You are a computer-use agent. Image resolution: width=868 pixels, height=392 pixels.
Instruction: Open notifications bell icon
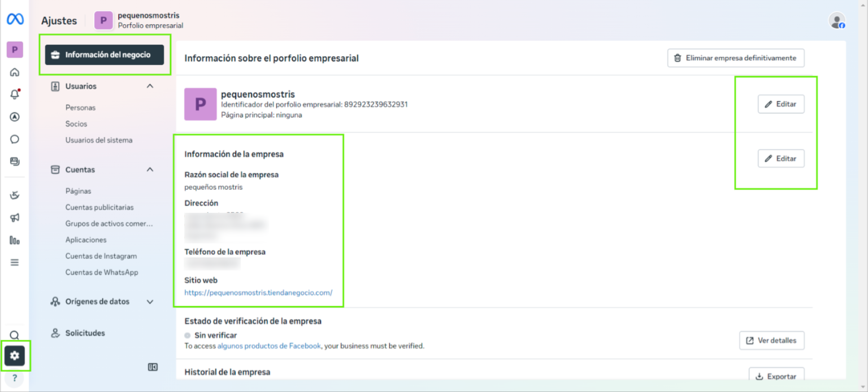pyautogui.click(x=15, y=94)
